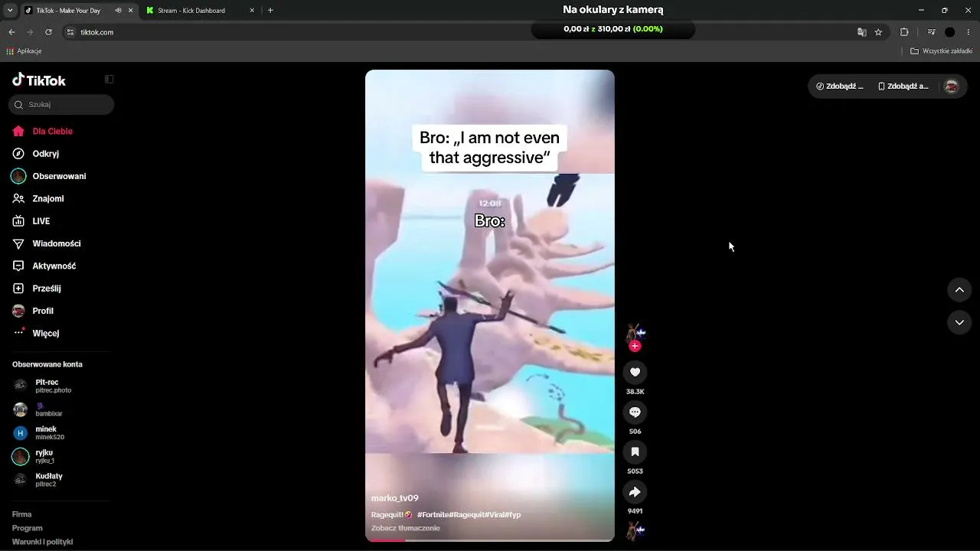Open the marko_tv09 creator profile link
Image resolution: width=980 pixels, height=551 pixels.
[395, 498]
